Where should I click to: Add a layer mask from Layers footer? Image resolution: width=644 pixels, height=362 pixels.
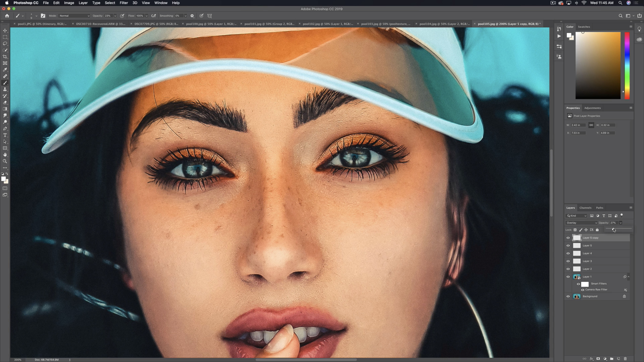point(598,358)
